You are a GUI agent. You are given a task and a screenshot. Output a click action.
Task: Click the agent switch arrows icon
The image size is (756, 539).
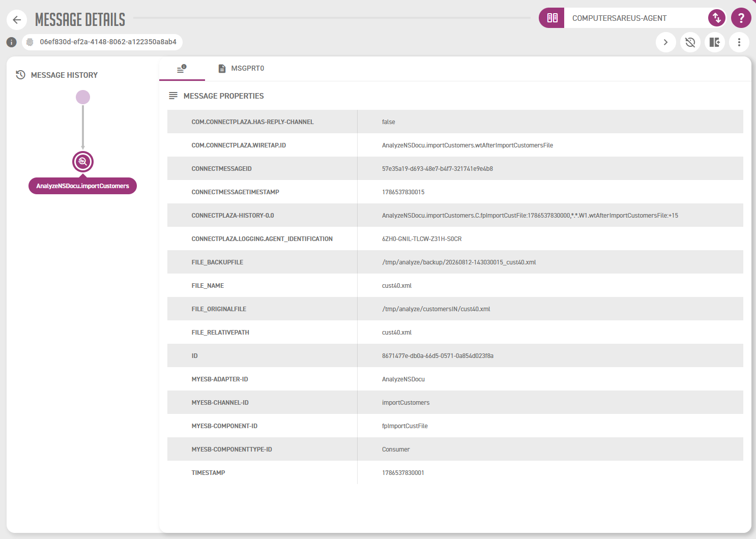[717, 18]
